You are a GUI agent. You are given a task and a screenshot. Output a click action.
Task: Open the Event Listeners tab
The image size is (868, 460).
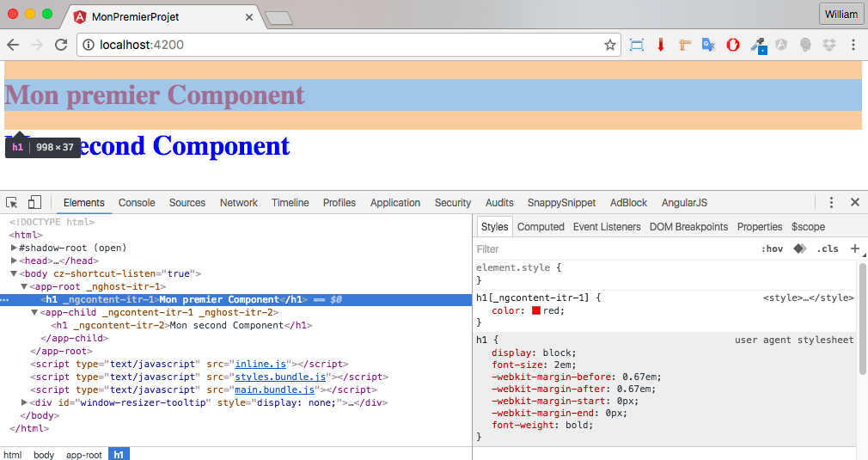coord(607,226)
